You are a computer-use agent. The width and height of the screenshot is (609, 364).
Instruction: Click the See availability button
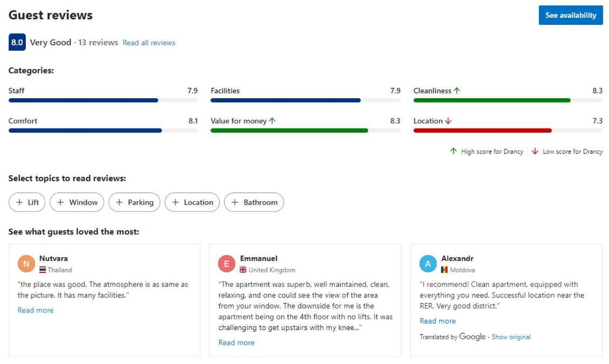pyautogui.click(x=571, y=15)
